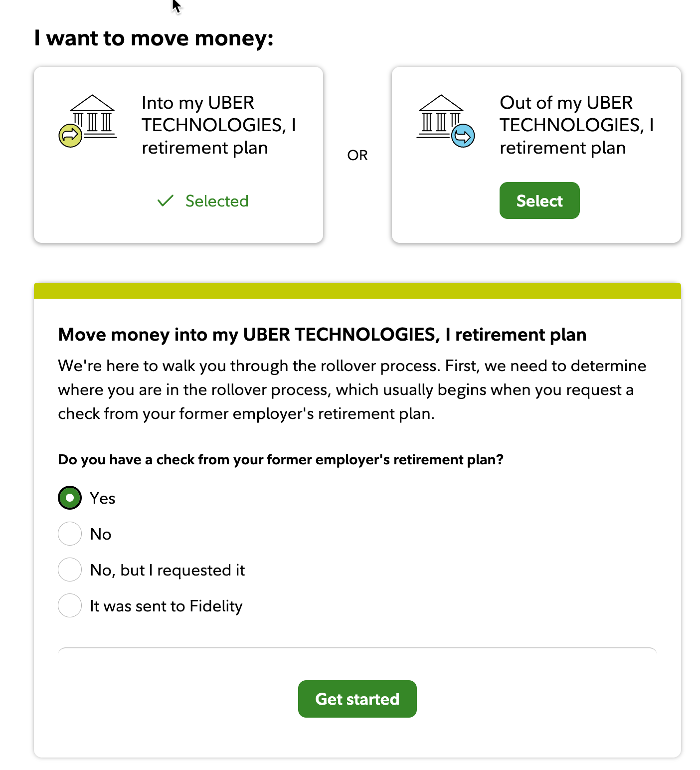Choose 'It was sent to Fidelity'
The image size is (700, 770).
69,605
